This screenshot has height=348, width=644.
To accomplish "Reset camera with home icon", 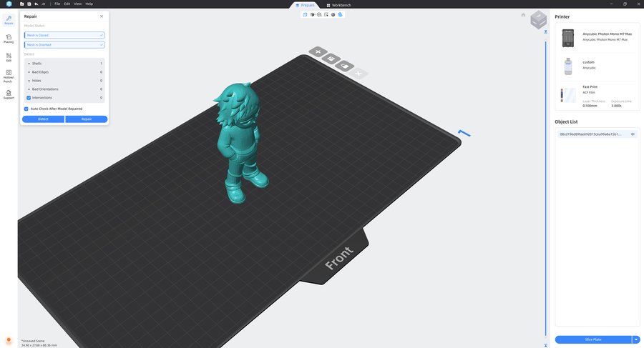I will (523, 15).
